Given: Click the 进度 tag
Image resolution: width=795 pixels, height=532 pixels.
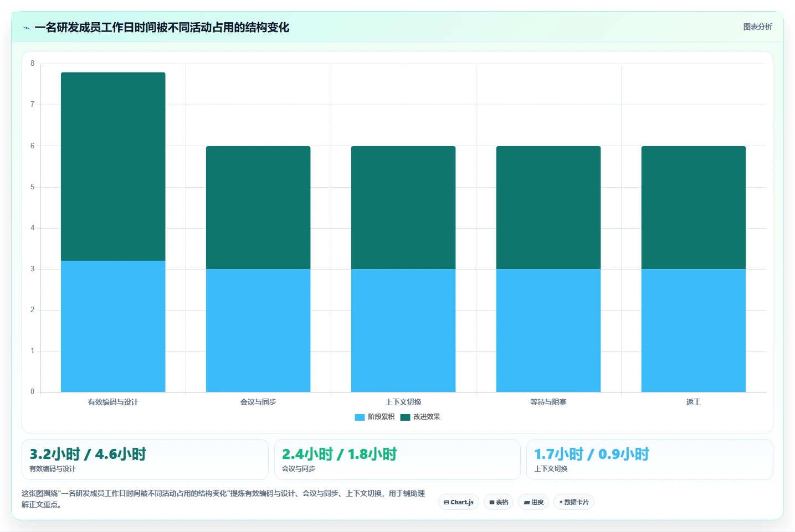Looking at the screenshot, I should tap(534, 502).
